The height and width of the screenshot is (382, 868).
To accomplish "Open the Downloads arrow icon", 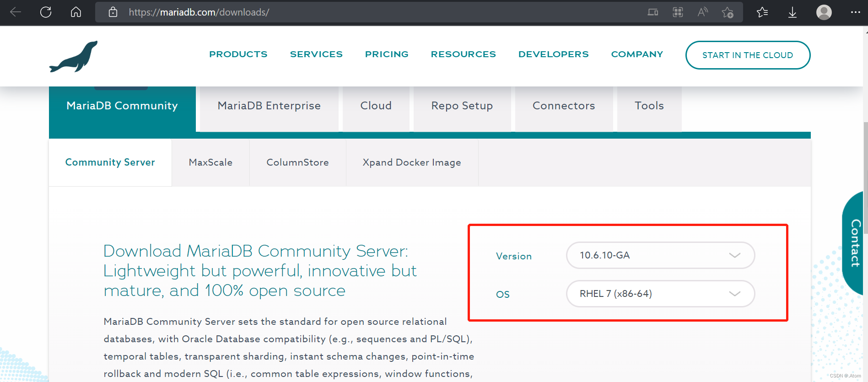I will [x=793, y=12].
